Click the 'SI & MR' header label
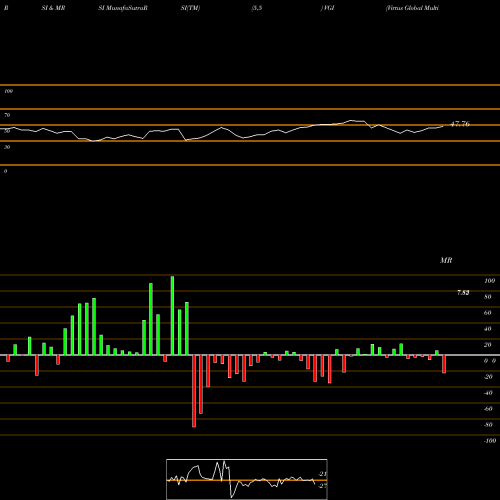500x500 pixels. pos(53,8)
